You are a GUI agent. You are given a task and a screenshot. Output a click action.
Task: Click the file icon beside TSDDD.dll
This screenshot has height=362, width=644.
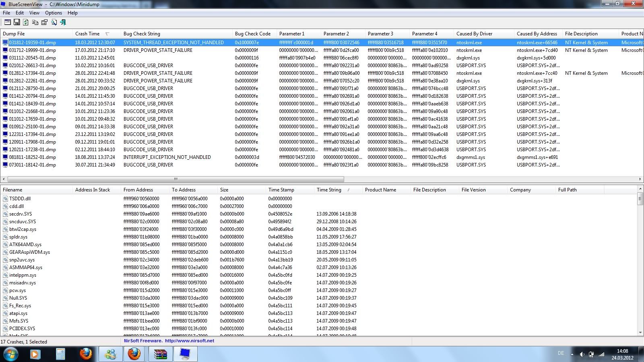(x=5, y=199)
